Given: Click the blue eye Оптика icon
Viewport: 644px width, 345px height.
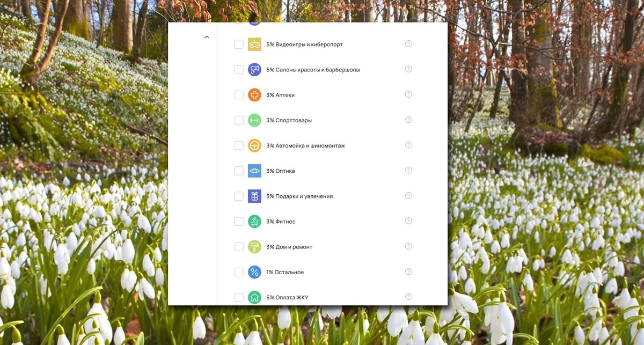Looking at the screenshot, I should [254, 171].
